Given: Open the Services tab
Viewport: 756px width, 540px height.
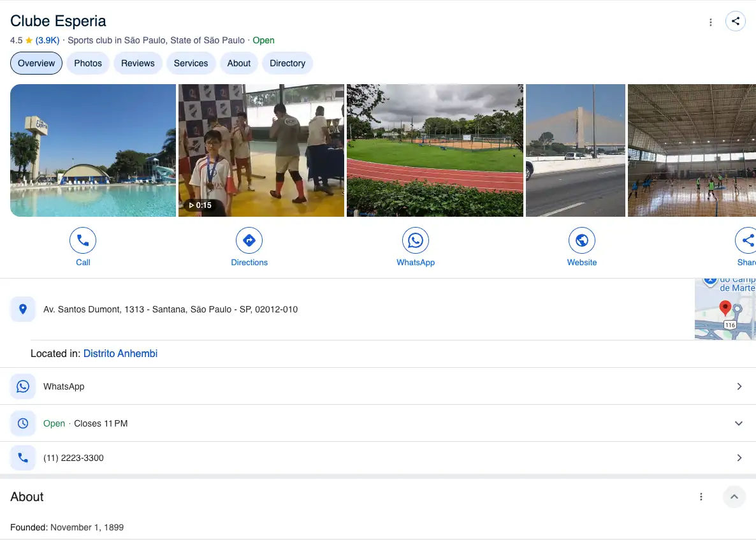Looking at the screenshot, I should 191,63.
